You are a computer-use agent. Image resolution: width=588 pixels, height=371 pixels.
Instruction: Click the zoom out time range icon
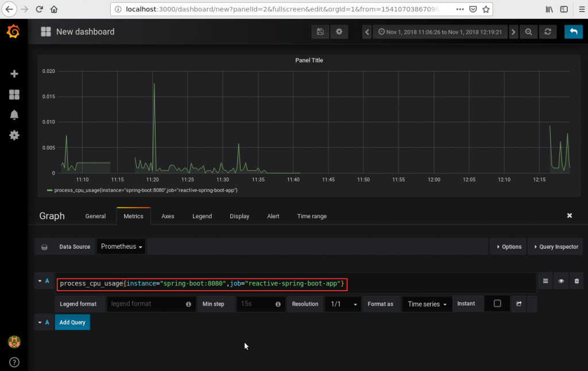(x=528, y=32)
